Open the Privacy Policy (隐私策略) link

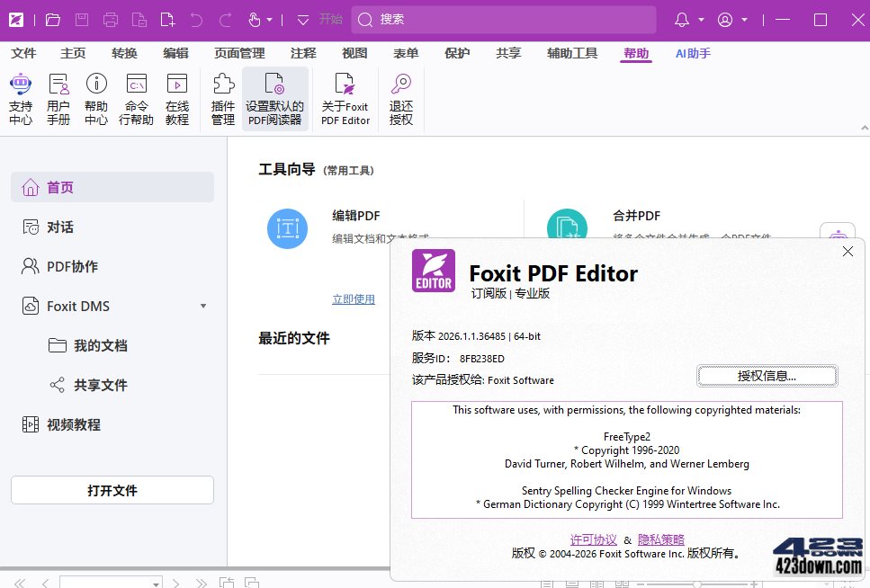pos(661,539)
